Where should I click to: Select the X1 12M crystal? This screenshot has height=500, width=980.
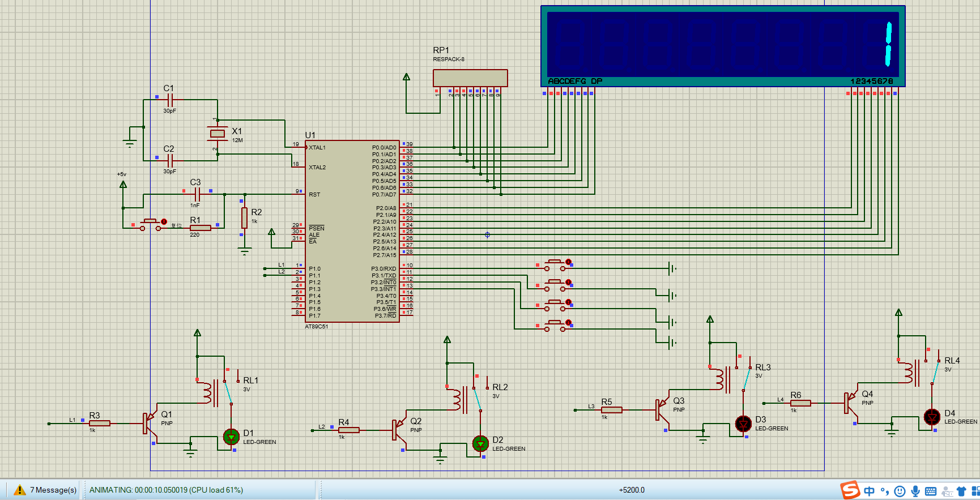coord(217,134)
